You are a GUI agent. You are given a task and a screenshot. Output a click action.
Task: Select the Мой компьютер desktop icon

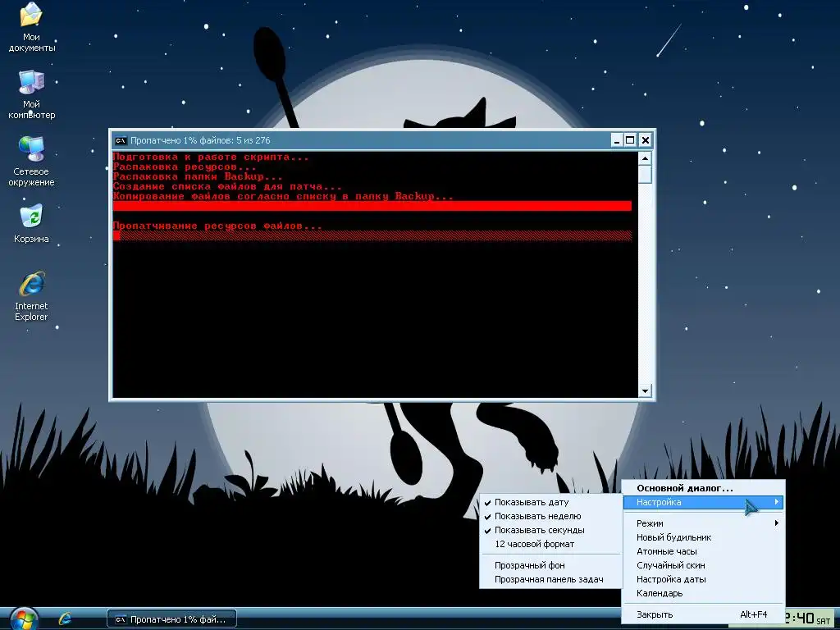(x=31, y=94)
